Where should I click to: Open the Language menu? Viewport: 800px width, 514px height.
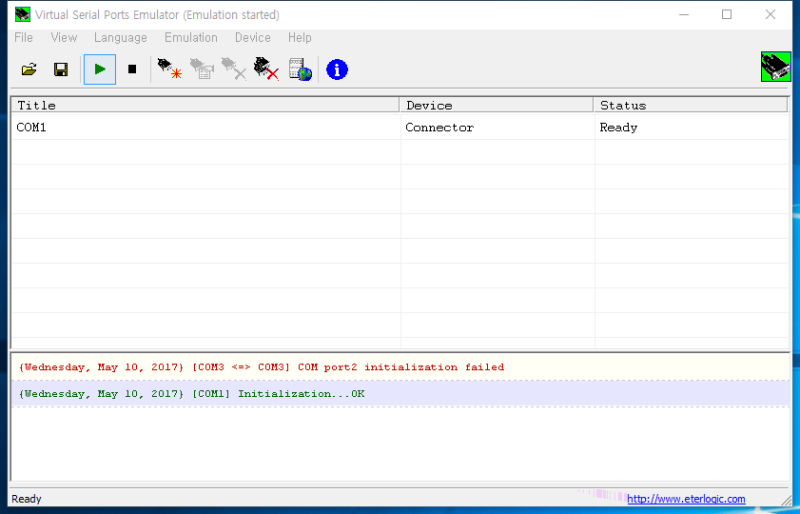[x=120, y=38]
